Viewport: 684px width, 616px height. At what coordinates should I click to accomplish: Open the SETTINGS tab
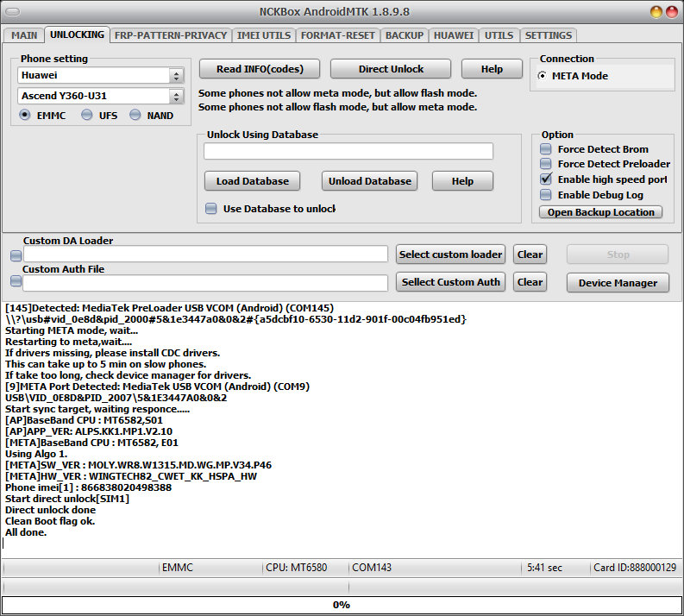pos(549,35)
